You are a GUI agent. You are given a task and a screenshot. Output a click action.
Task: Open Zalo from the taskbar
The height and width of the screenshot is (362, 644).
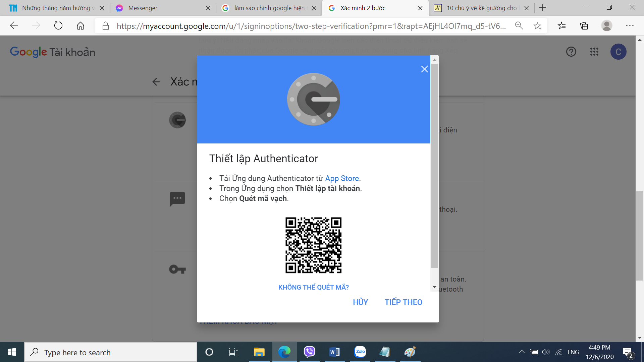[x=360, y=352]
